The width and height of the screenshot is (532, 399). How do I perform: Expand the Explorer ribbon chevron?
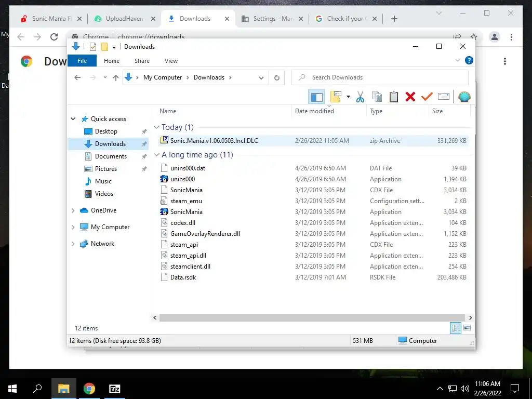tap(457, 60)
